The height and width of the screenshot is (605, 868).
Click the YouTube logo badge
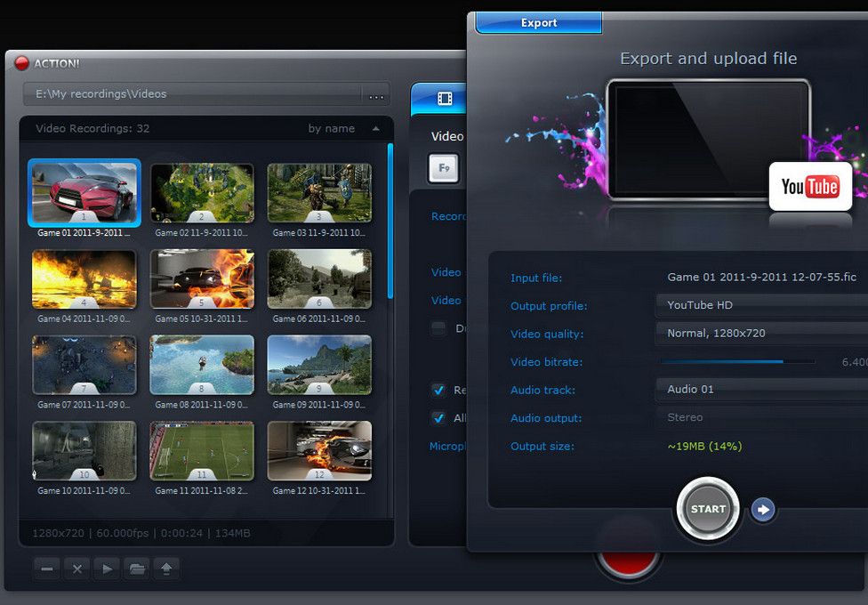(810, 187)
